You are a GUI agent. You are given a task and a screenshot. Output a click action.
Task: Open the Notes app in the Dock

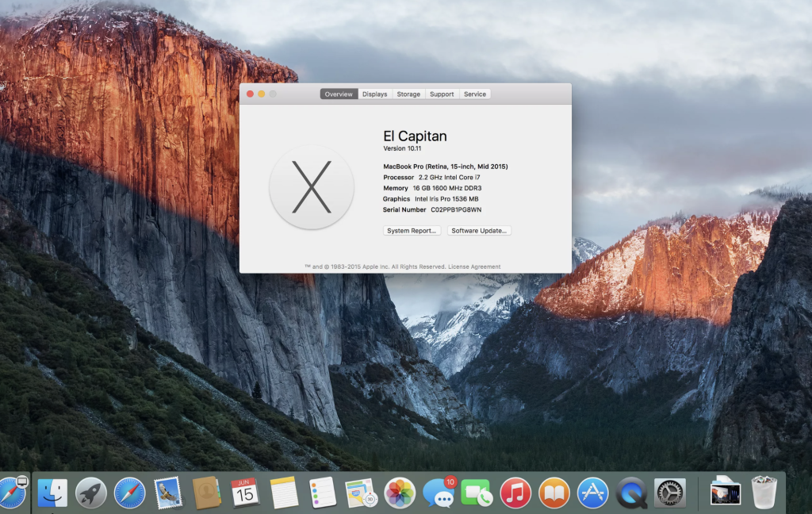click(x=284, y=493)
